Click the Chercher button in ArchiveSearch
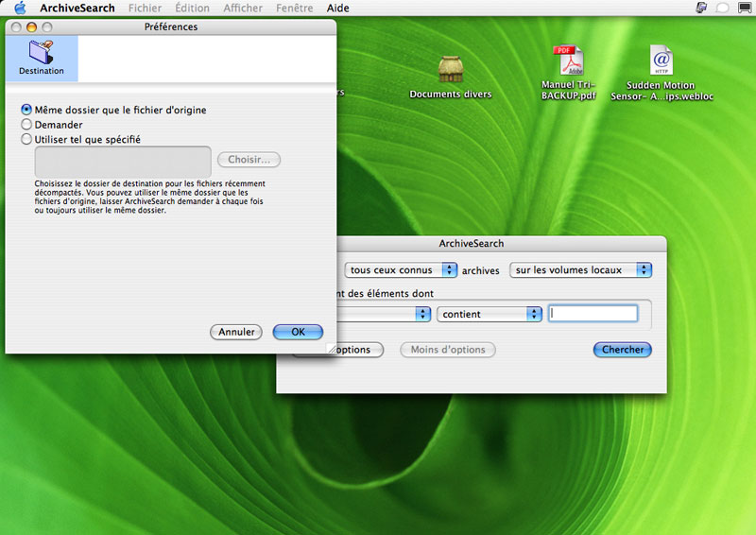The width and height of the screenshot is (756, 535). [x=623, y=350]
